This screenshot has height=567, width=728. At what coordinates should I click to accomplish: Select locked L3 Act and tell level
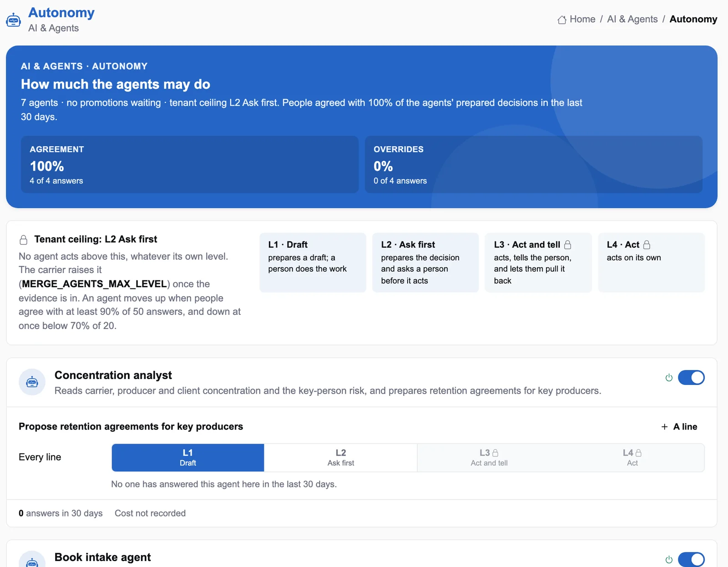coord(489,458)
